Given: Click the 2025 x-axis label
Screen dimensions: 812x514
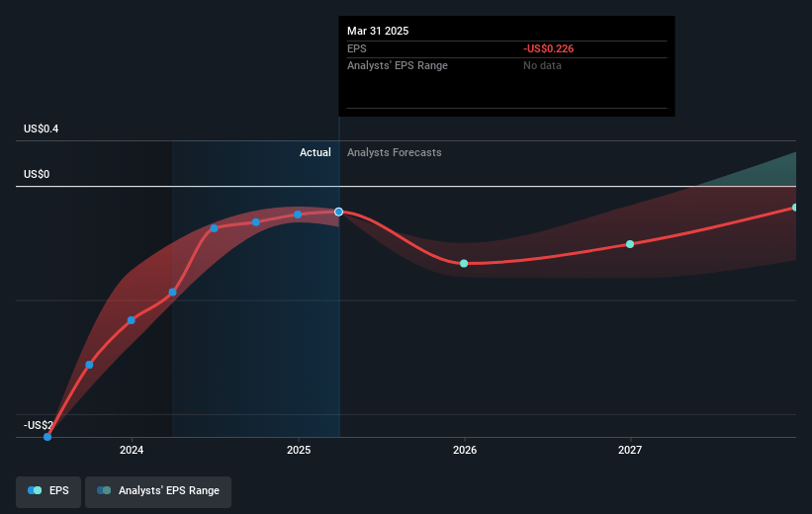Looking at the screenshot, I should coord(299,450).
